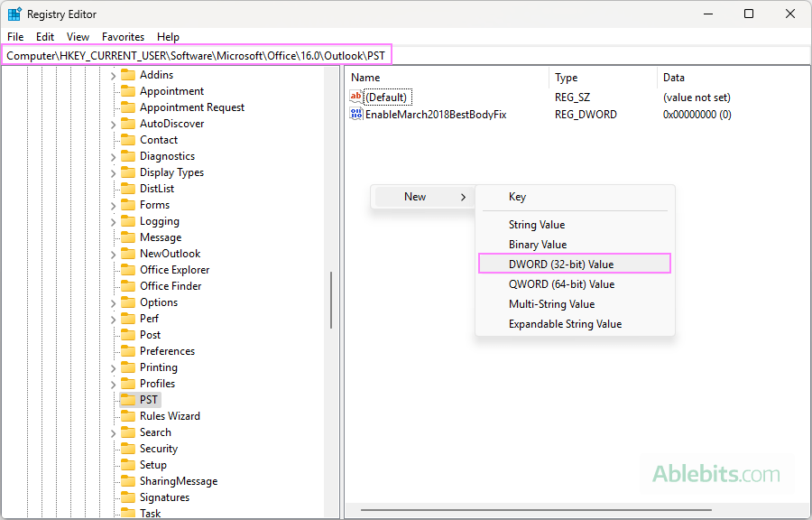Click the EnableMarch2018BestBodyFix DWORD icon
The image size is (812, 520).
coord(356,114)
